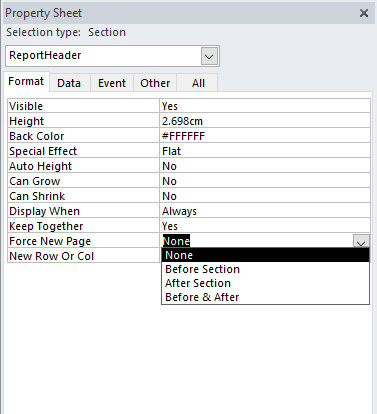Open the Event tab
377x414 pixels.
[x=112, y=83]
